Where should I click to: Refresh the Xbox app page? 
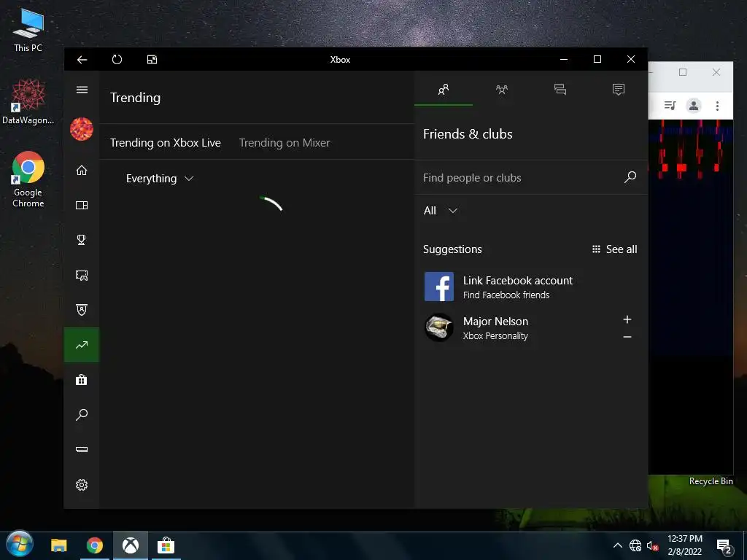(x=117, y=60)
